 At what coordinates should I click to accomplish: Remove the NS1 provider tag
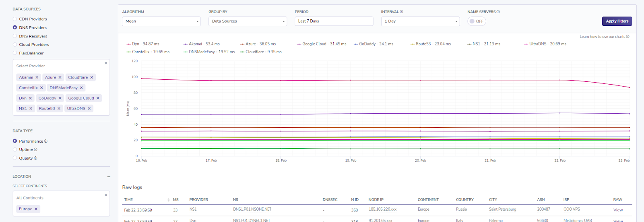pos(31,108)
